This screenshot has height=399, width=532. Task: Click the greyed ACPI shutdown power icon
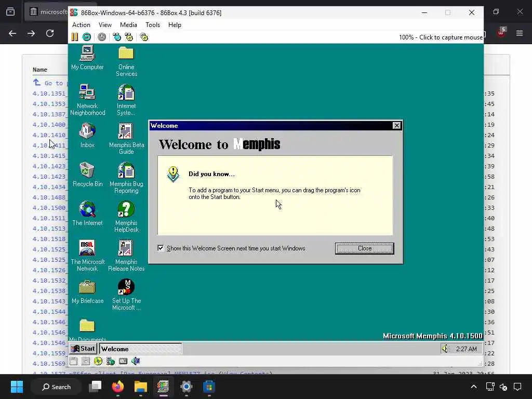tap(102, 37)
